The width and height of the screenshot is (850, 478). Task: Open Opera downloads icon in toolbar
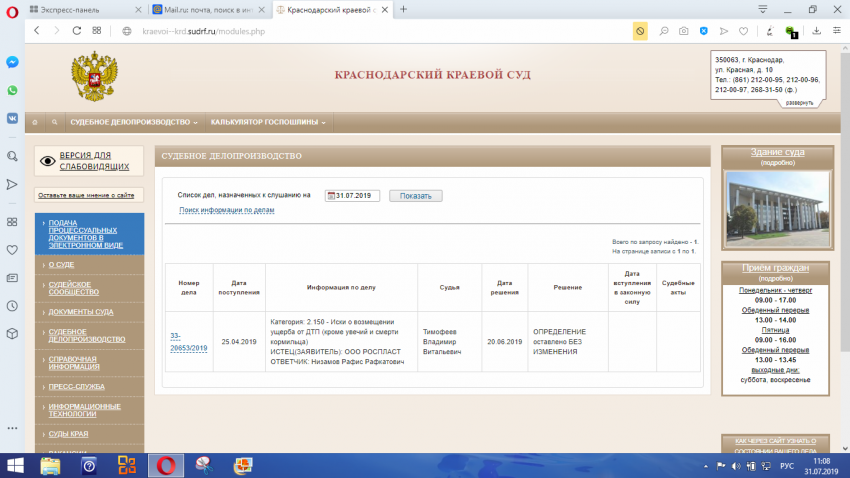coord(817,31)
